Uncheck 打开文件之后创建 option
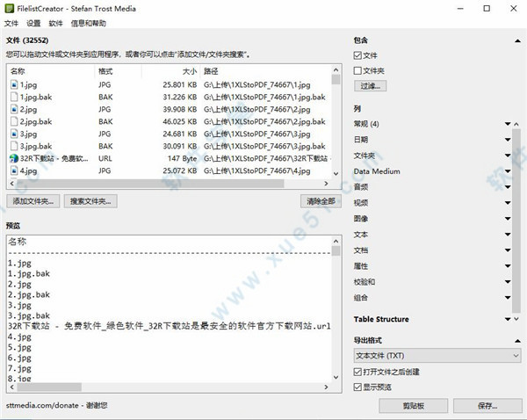Viewport: 527px width, 420px height. (358, 373)
